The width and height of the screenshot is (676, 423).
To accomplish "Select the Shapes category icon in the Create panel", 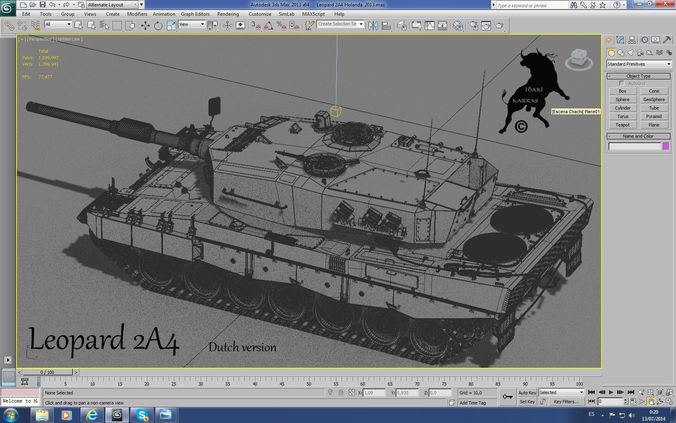I will point(621,53).
